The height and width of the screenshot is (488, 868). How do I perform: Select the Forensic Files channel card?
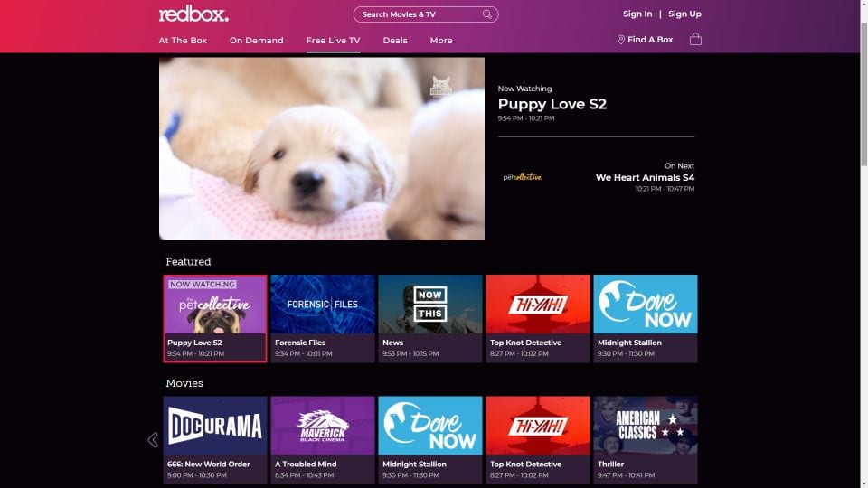pyautogui.click(x=323, y=319)
